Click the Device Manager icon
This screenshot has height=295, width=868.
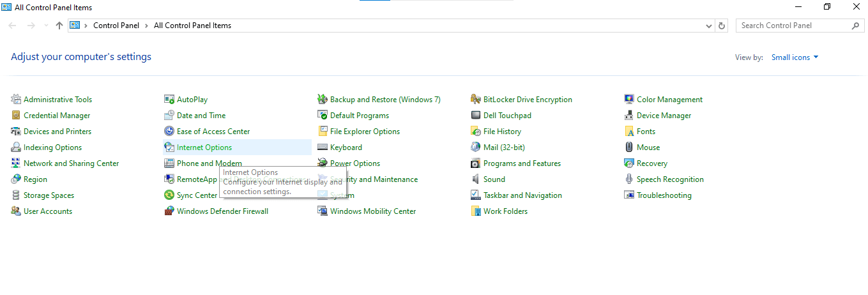pos(629,116)
